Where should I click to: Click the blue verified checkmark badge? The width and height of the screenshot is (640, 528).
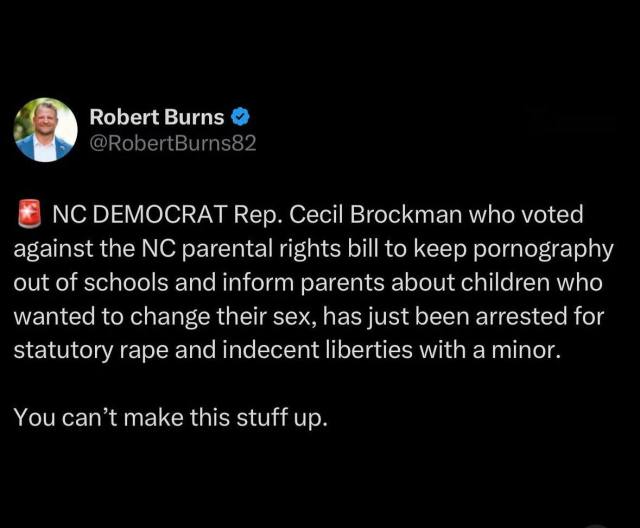(x=241, y=117)
